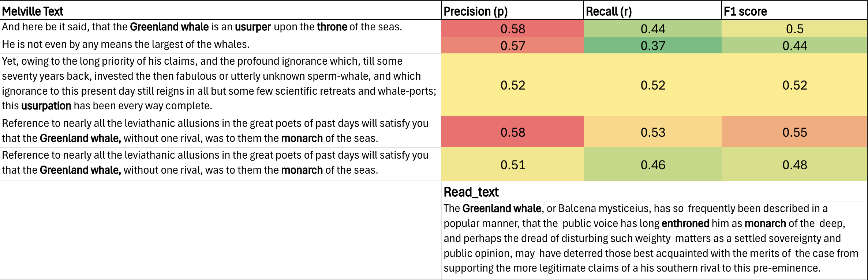868x280 pixels.
Task: Select the F1 score cell reading 0.44
Action: click(x=794, y=46)
